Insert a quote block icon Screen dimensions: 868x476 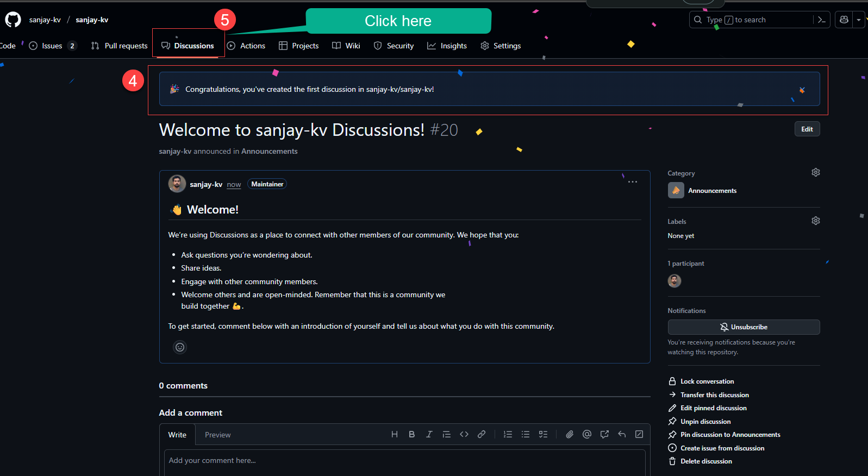click(447, 434)
